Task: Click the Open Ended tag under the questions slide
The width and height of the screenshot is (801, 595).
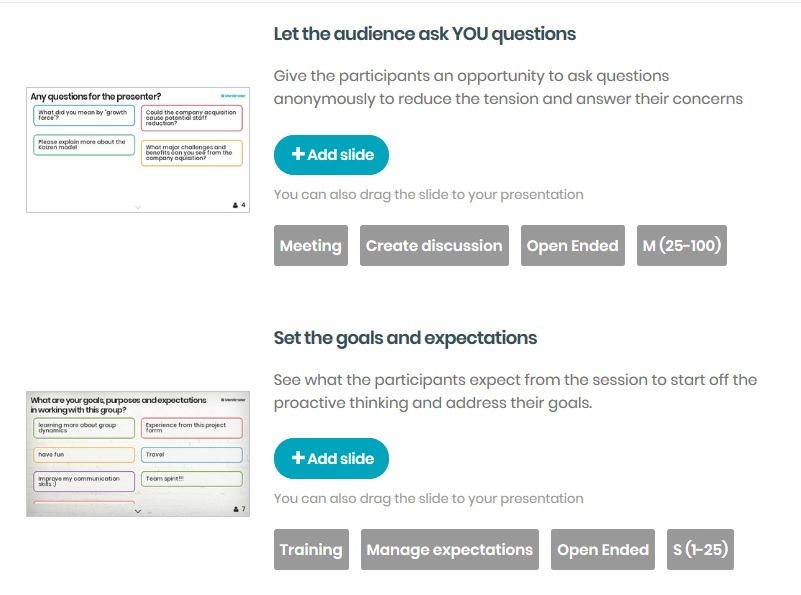Action: click(573, 246)
